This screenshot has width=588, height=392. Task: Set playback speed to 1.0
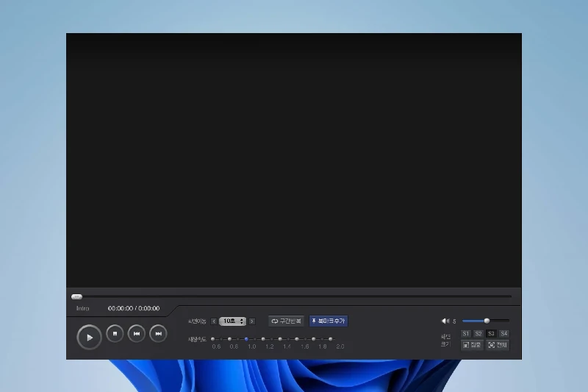246,339
